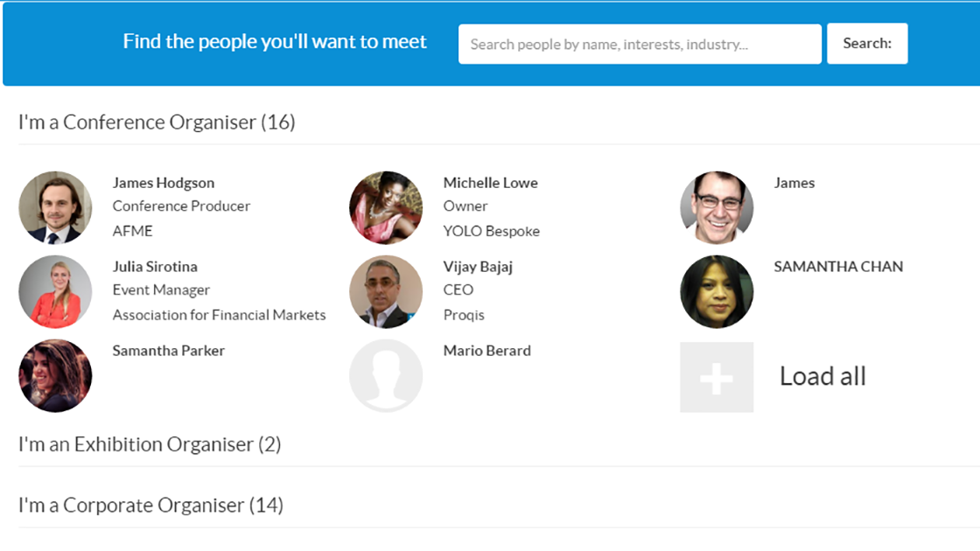
Task: Expand the Corporate Organiser section
Action: pyautogui.click(x=150, y=505)
